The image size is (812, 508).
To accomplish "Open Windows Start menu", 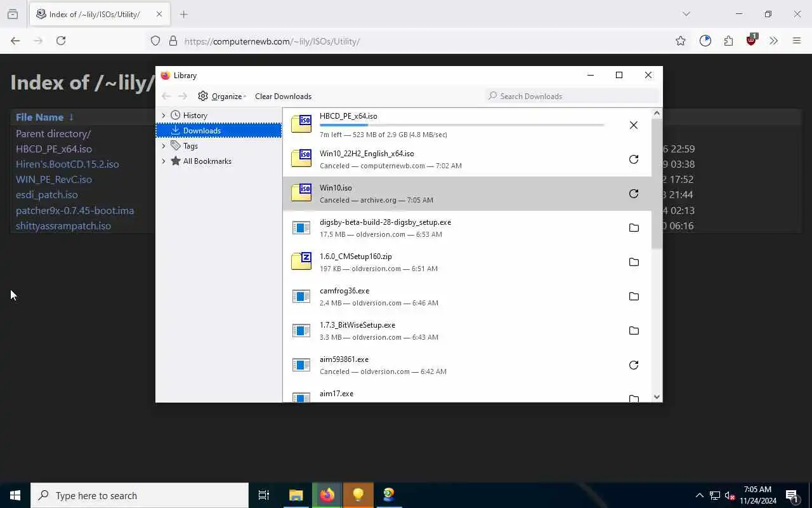I will pos(15,495).
